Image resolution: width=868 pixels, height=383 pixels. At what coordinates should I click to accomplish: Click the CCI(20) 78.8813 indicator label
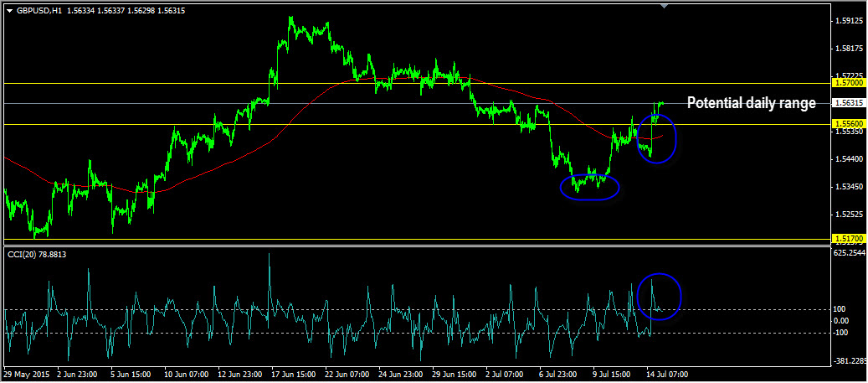tap(35, 254)
